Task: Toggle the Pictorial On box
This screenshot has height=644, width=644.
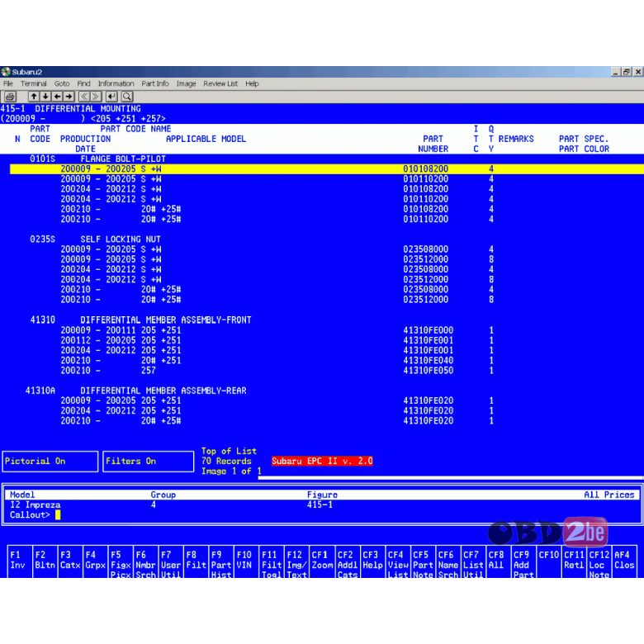Action: tap(50, 462)
